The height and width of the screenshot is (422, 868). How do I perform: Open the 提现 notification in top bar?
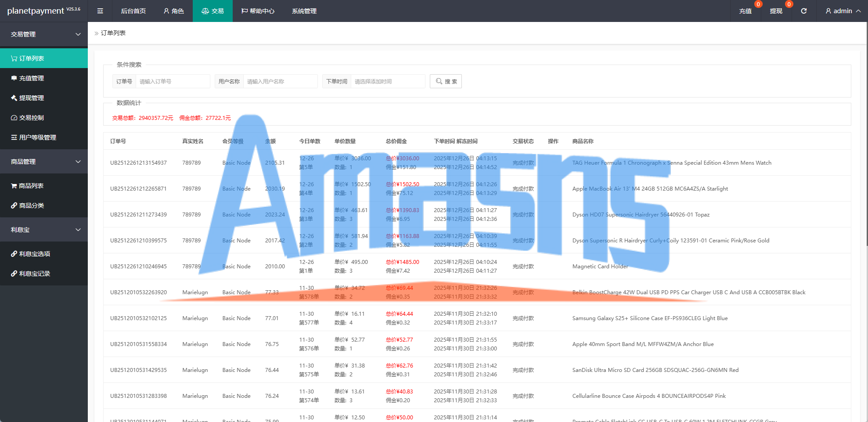coord(776,11)
